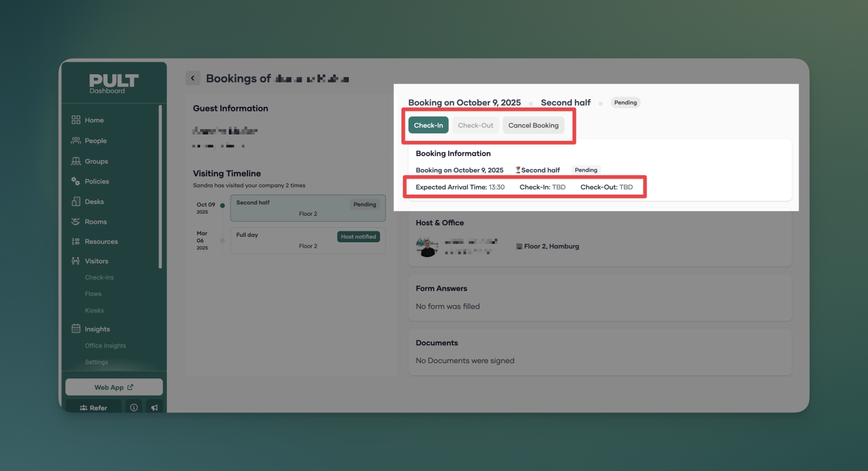Click the disabled Check-Out button
The height and width of the screenshot is (471, 868).
click(476, 125)
